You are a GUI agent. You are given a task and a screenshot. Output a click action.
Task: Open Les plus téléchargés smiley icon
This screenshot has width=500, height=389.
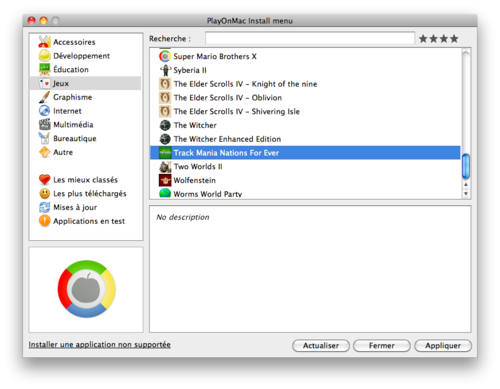[x=44, y=193]
